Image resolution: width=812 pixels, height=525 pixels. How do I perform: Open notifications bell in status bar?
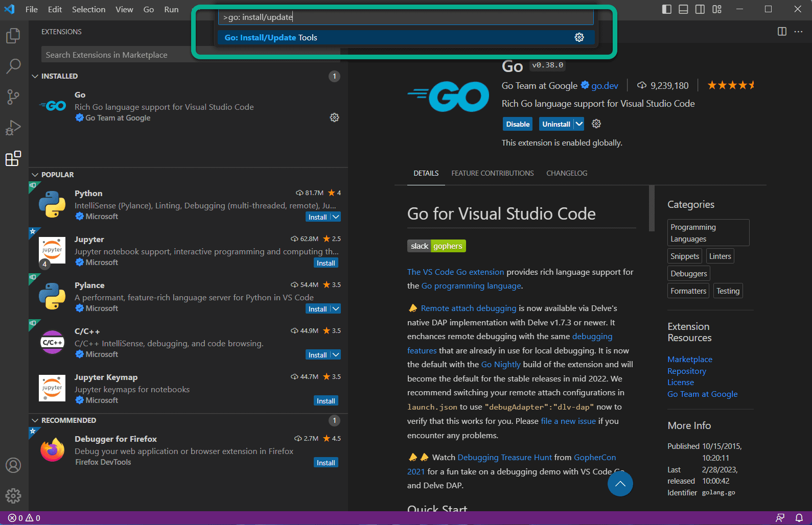(x=799, y=518)
